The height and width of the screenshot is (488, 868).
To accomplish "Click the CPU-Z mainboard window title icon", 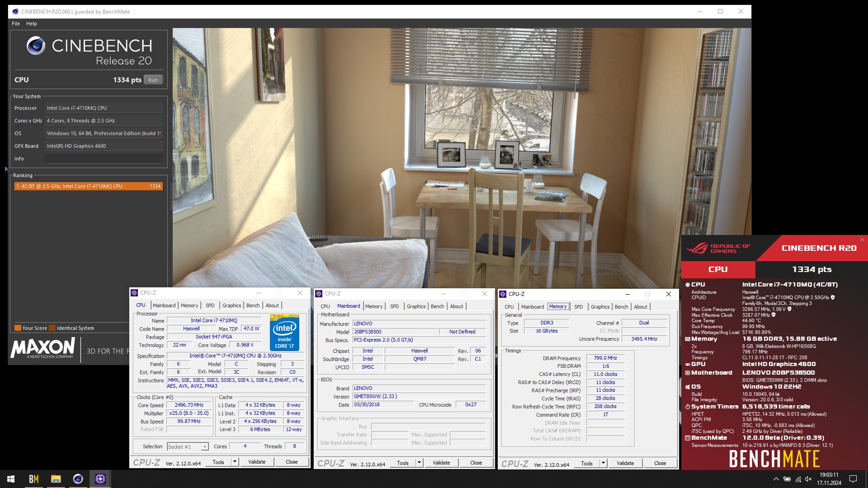I will coord(319,294).
